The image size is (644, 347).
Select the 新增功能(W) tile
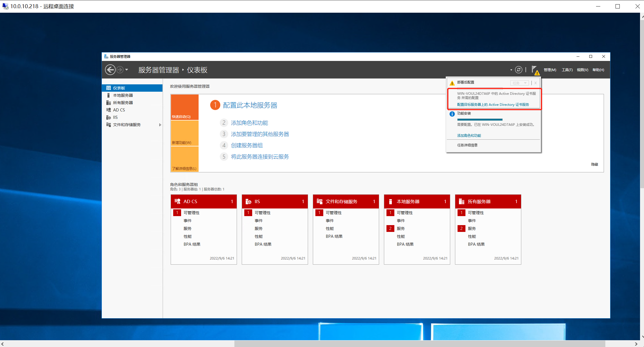pyautogui.click(x=184, y=133)
